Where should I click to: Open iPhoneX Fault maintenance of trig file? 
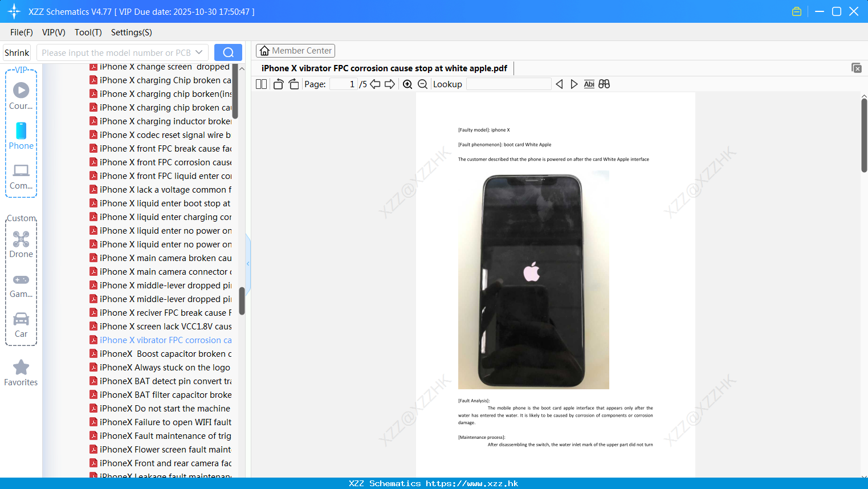pos(161,436)
